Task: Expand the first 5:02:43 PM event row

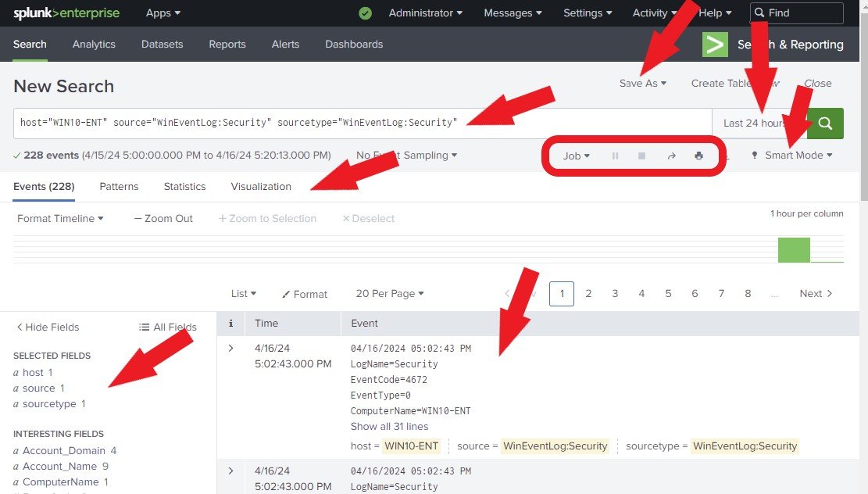Action: pos(230,349)
